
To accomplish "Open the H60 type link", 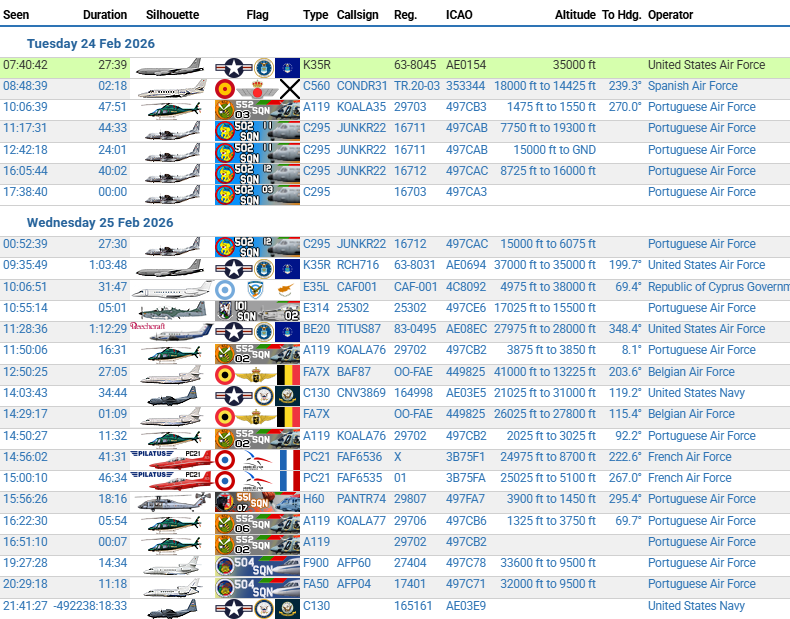I will tap(314, 499).
